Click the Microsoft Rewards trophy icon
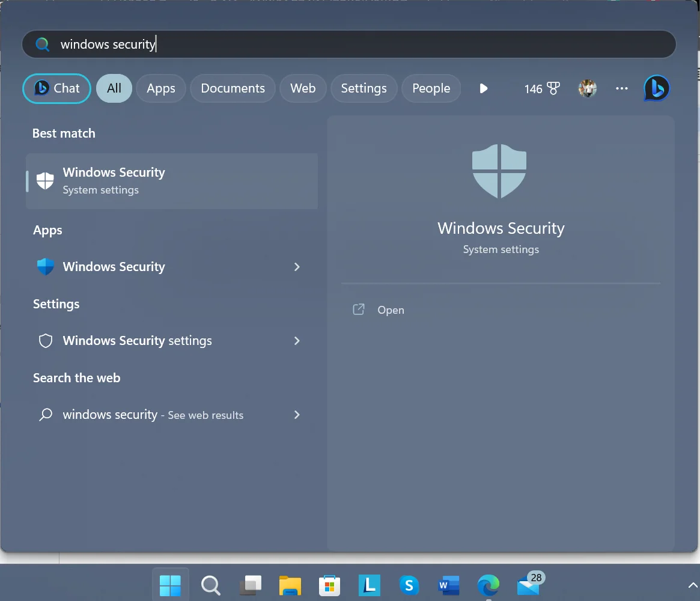 553,88
